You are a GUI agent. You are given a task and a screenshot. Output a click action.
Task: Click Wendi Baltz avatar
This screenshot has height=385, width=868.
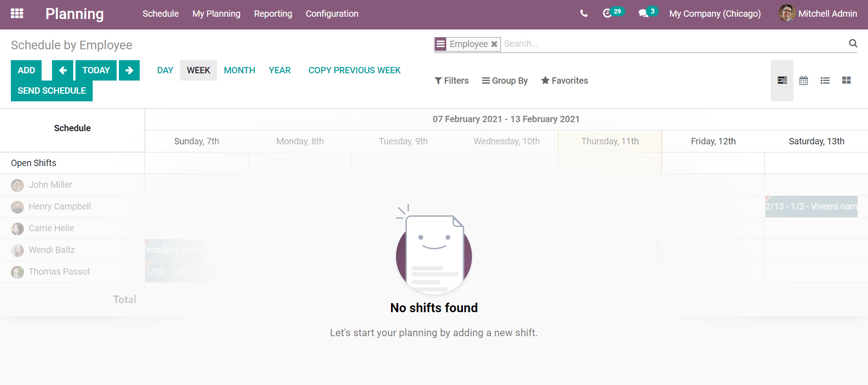coord(17,250)
